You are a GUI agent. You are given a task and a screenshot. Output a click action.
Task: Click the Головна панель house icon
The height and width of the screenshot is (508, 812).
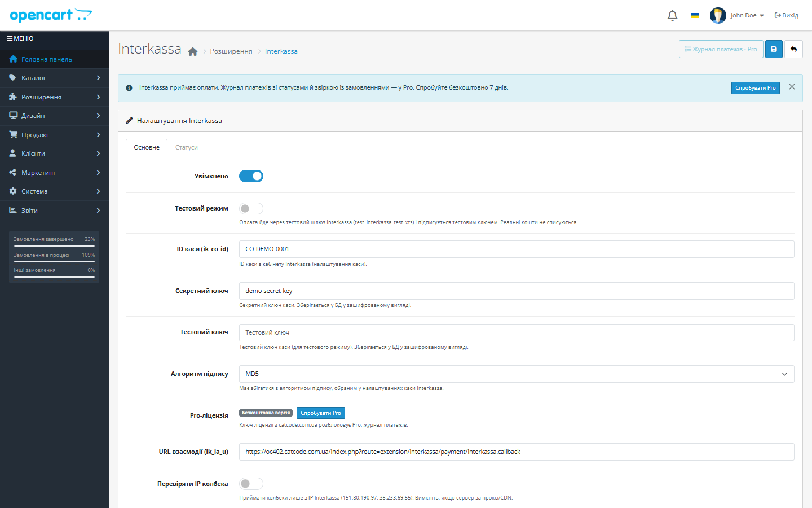click(x=14, y=59)
